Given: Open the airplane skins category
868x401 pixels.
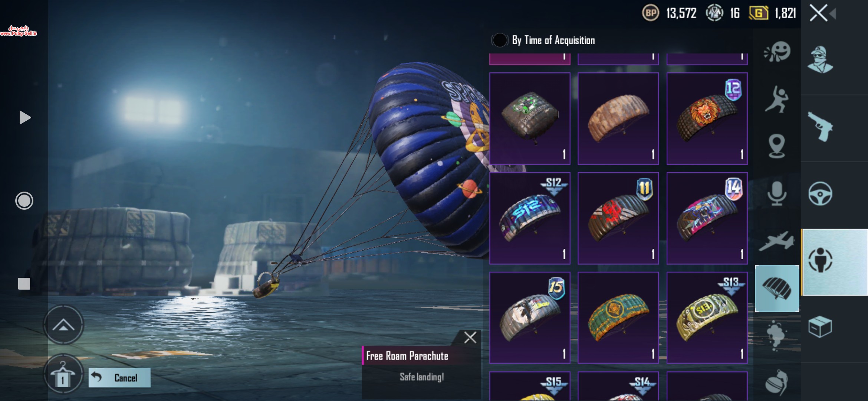Looking at the screenshot, I should point(777,241).
